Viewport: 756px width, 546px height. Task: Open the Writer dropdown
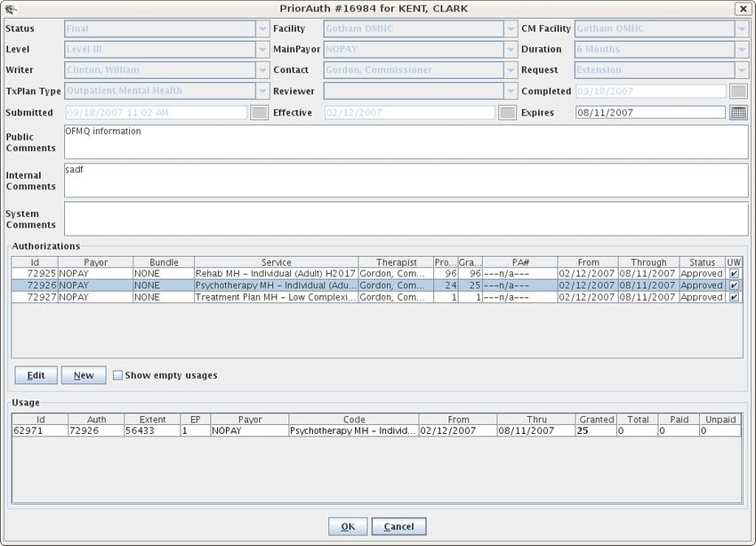click(x=262, y=70)
